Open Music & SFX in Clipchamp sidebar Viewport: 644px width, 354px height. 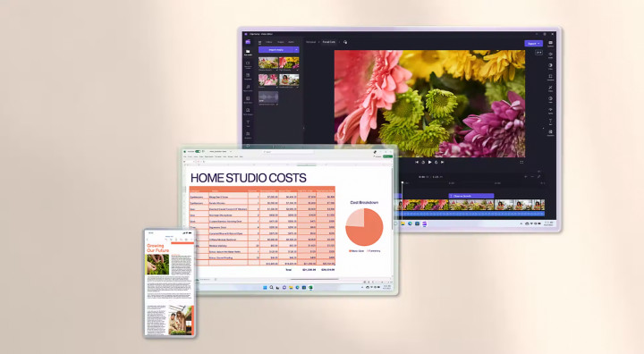tap(248, 88)
